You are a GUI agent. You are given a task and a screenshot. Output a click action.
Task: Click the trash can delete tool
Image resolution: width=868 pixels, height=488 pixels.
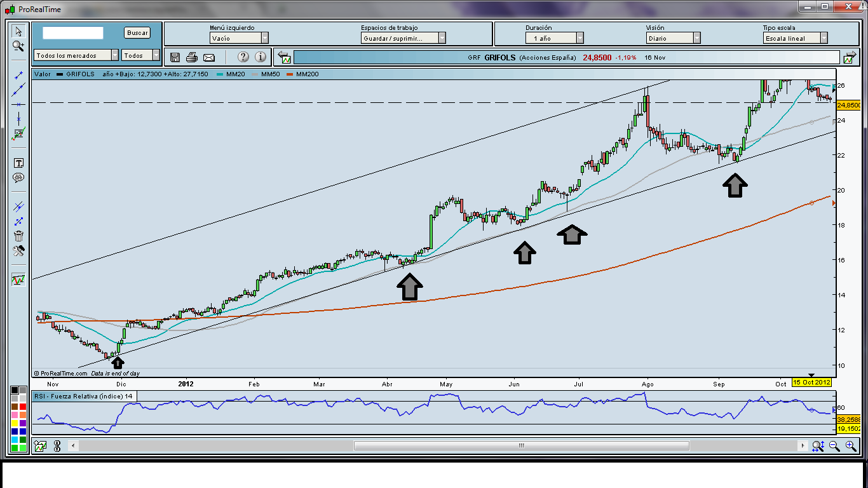(18, 236)
